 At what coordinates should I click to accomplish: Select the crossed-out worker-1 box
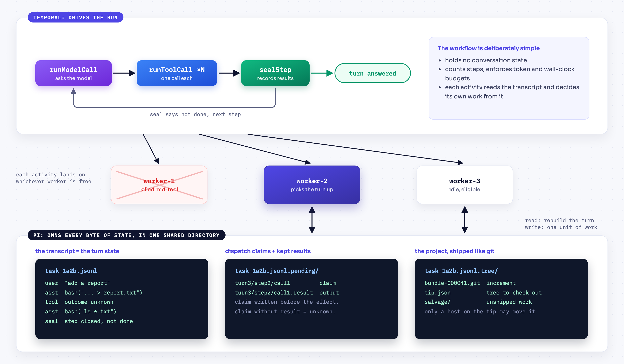coord(159,185)
